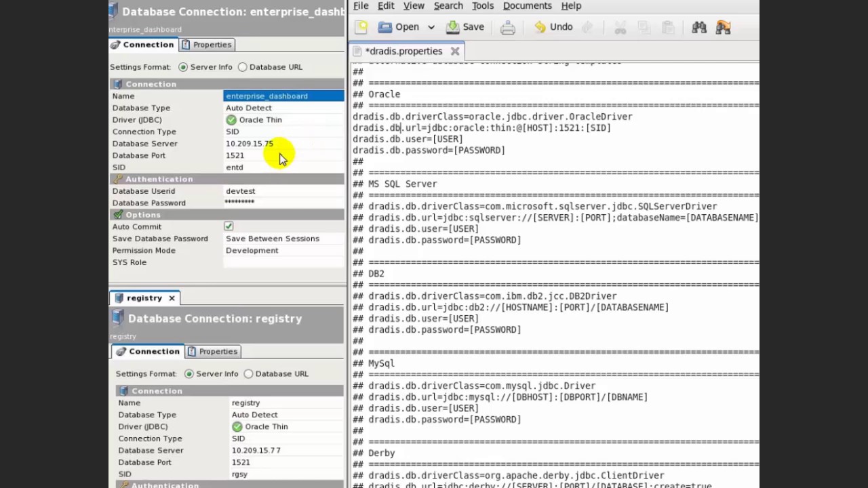
Task: Click the MySql jdbc url line
Action: (x=500, y=397)
